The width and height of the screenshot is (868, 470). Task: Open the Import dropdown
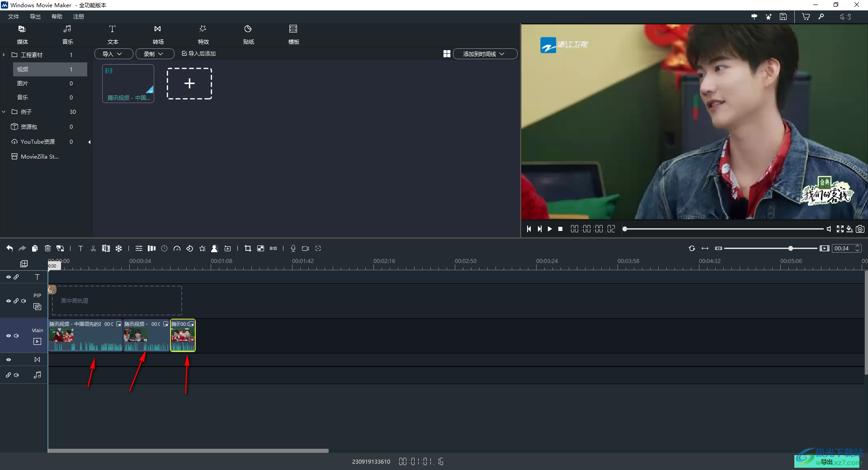[114, 54]
